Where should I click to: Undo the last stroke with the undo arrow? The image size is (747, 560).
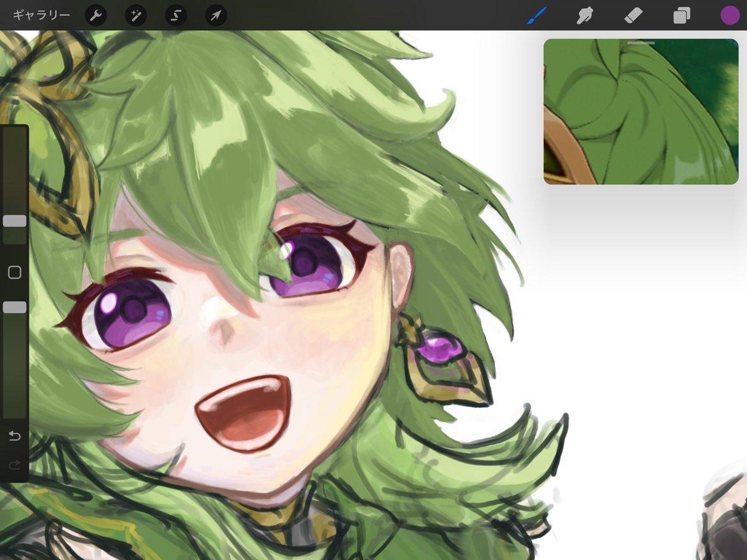pos(14,436)
